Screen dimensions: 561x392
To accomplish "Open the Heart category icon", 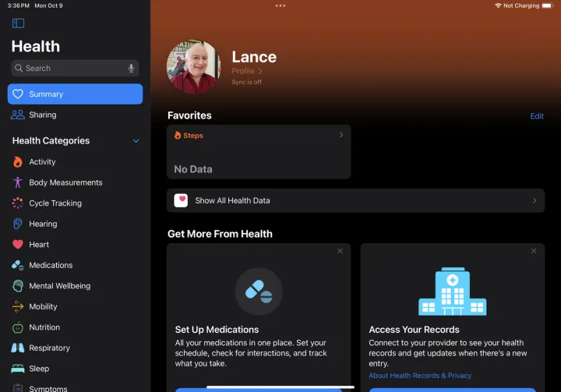I will click(x=18, y=245).
